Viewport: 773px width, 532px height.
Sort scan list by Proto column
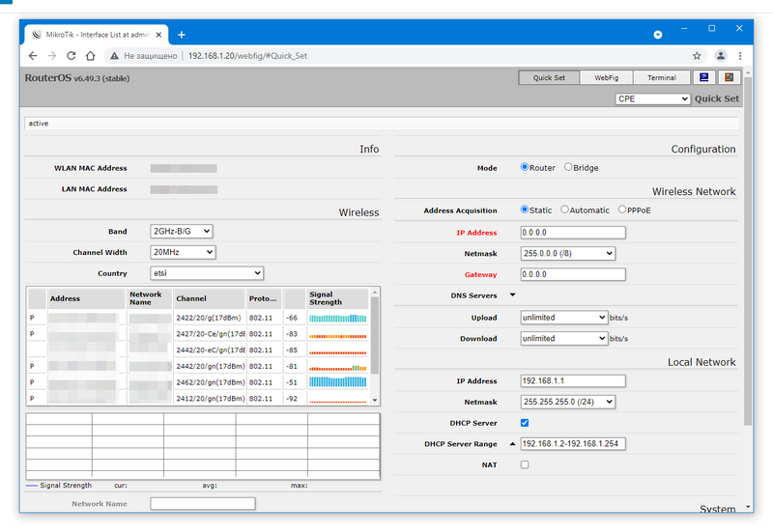(264, 298)
